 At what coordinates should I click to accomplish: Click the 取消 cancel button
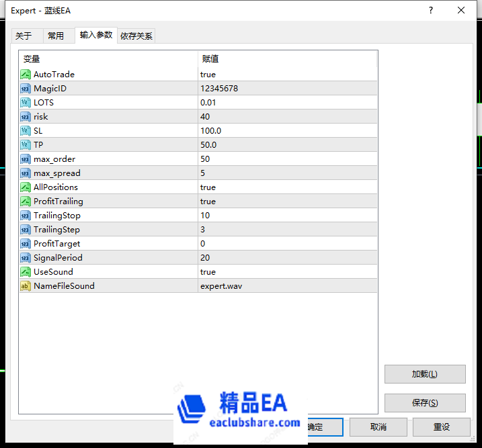pos(378,427)
